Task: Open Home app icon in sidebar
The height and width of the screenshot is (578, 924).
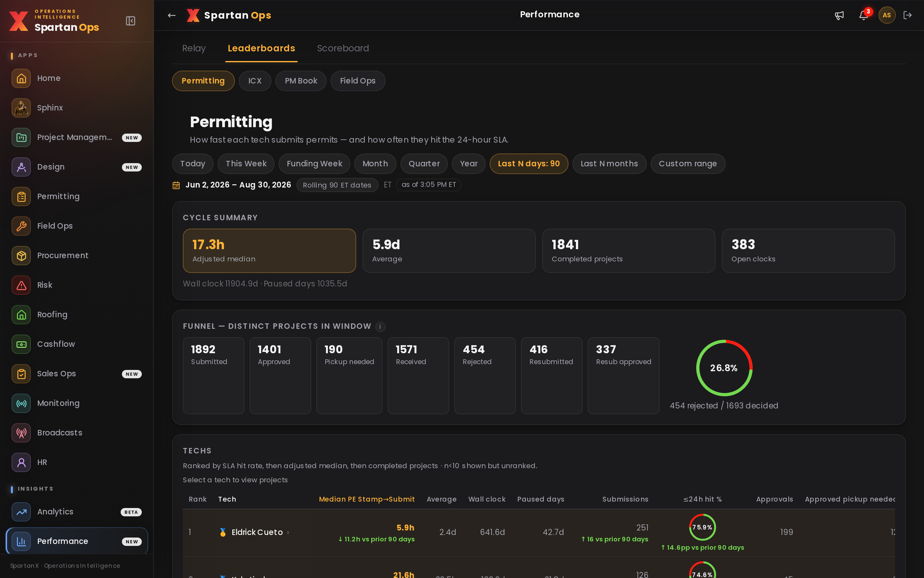Action: [x=21, y=78]
